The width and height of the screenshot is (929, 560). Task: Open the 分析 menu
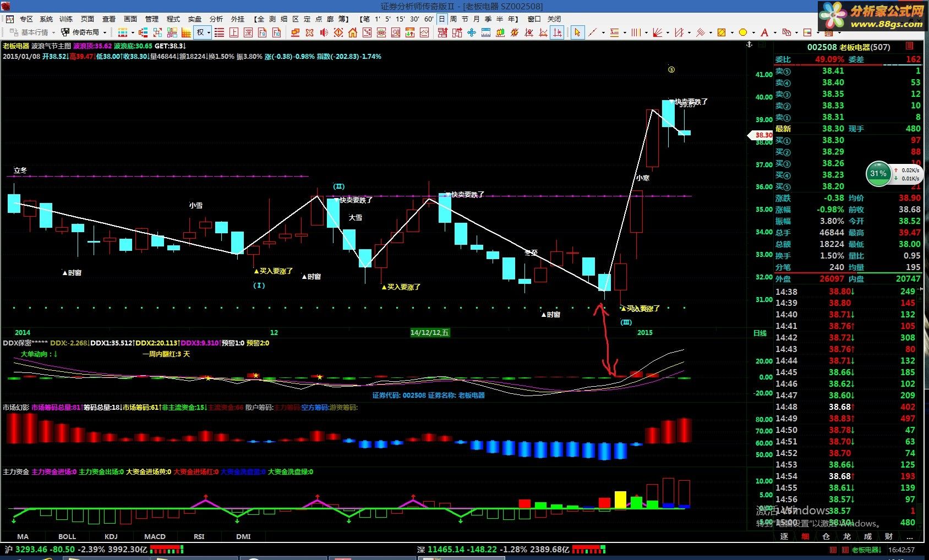pos(216,19)
